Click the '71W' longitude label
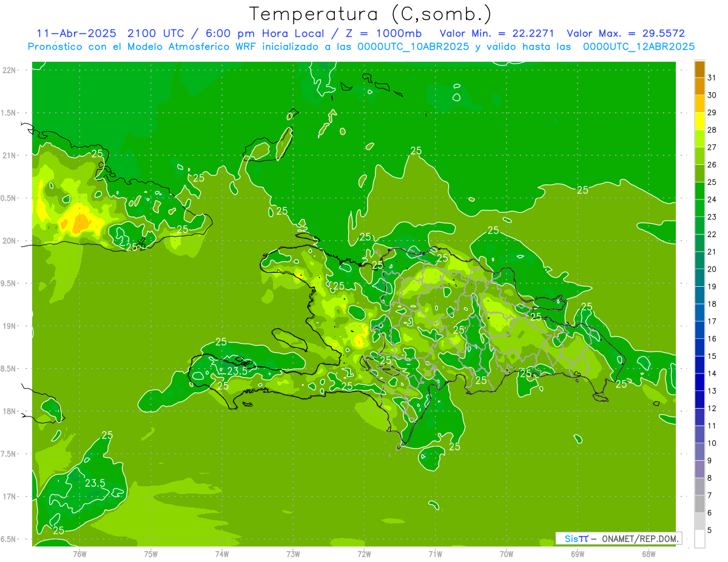Viewport: 728px width, 562px height. (435, 554)
